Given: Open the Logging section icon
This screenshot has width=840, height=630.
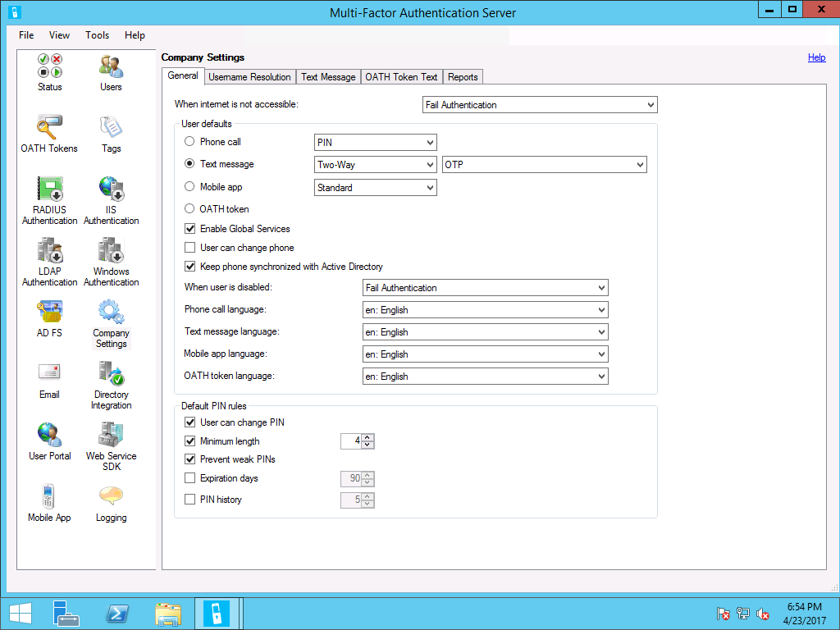Looking at the screenshot, I should click(x=111, y=497).
